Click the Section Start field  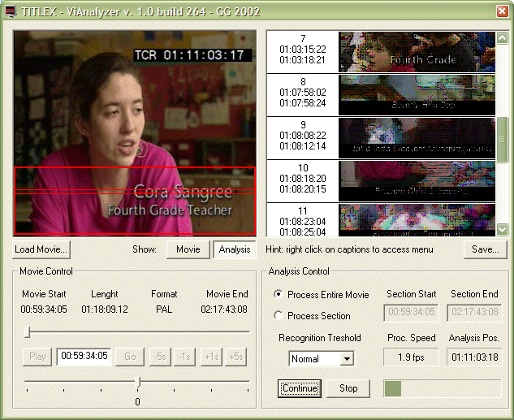[412, 313]
